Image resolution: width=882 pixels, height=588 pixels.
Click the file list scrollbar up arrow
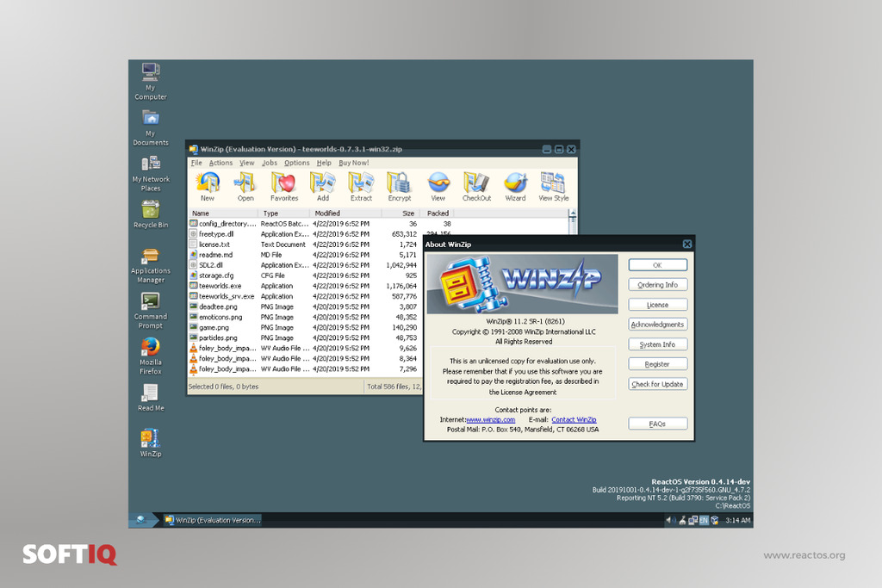coord(573,214)
